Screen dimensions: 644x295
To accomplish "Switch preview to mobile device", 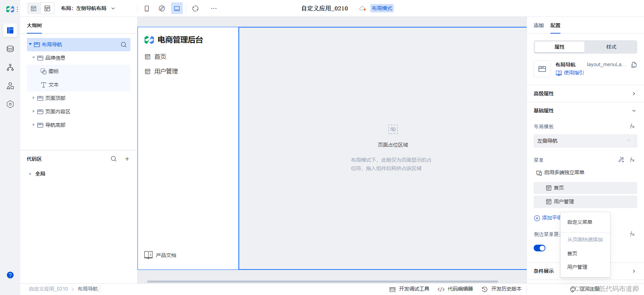I will (147, 8).
